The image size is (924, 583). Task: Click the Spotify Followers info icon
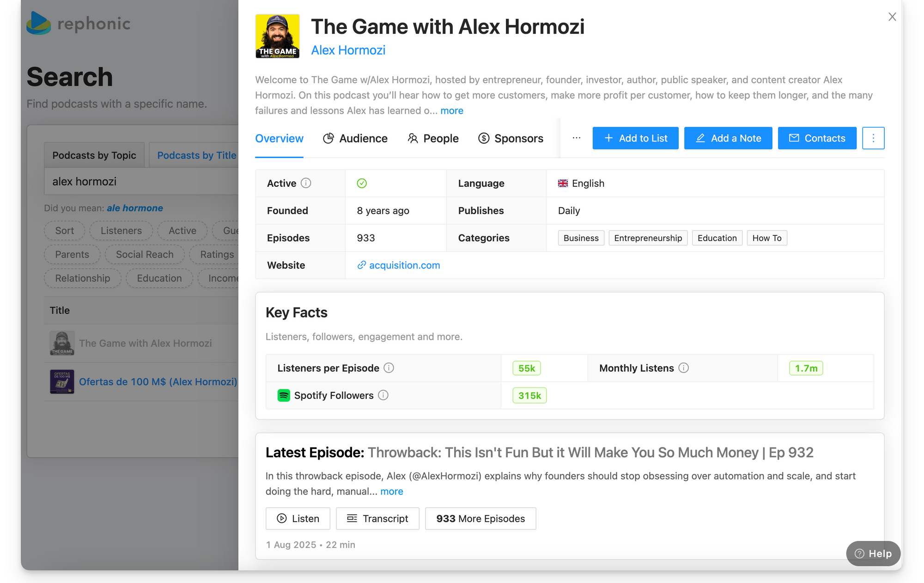[383, 395]
